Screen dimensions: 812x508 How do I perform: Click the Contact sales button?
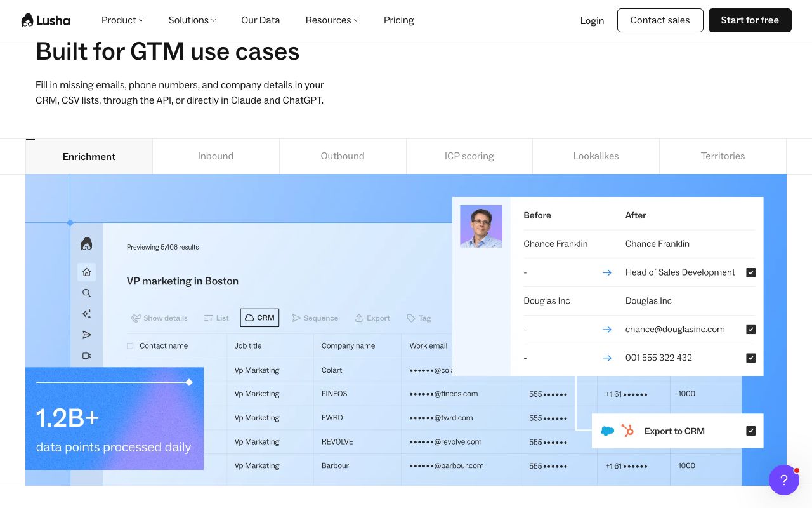tap(660, 20)
